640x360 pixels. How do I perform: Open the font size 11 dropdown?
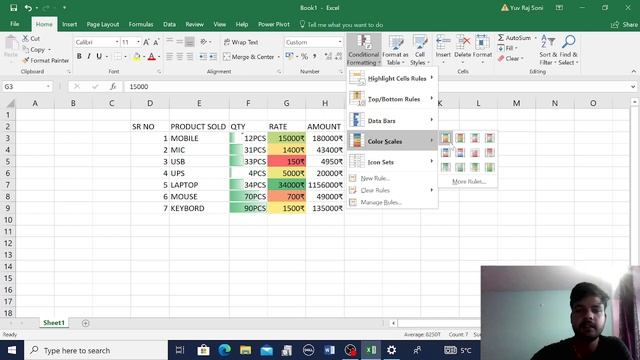(138, 42)
